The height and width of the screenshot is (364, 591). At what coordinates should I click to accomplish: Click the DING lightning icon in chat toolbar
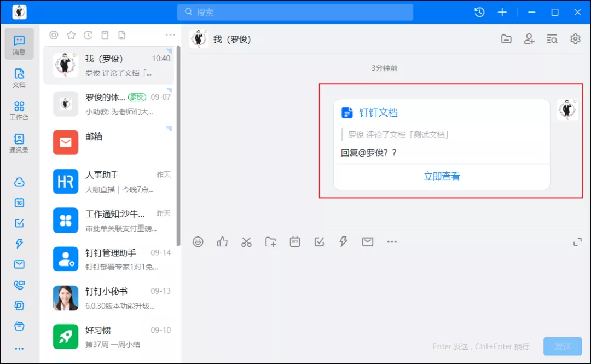(x=343, y=242)
